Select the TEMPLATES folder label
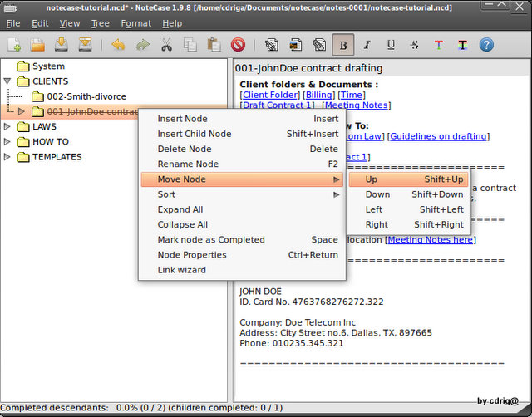The image size is (532, 417). tap(57, 157)
